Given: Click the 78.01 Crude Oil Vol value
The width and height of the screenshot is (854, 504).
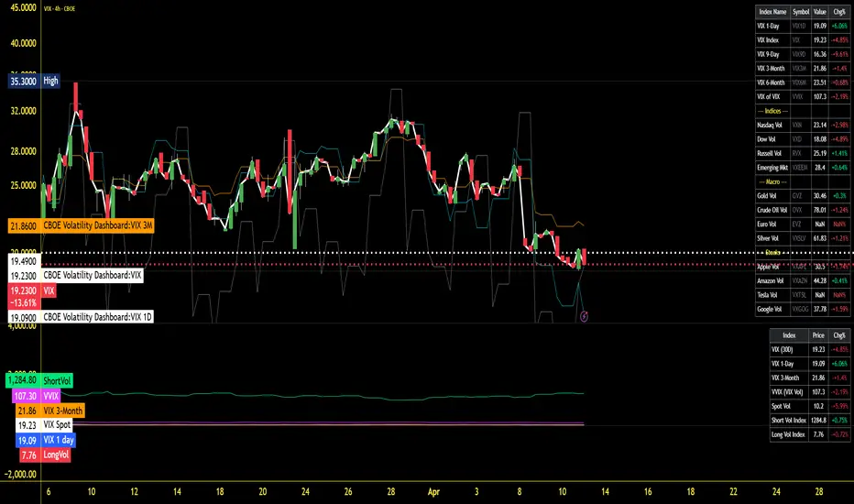Looking at the screenshot, I should coord(820,211).
